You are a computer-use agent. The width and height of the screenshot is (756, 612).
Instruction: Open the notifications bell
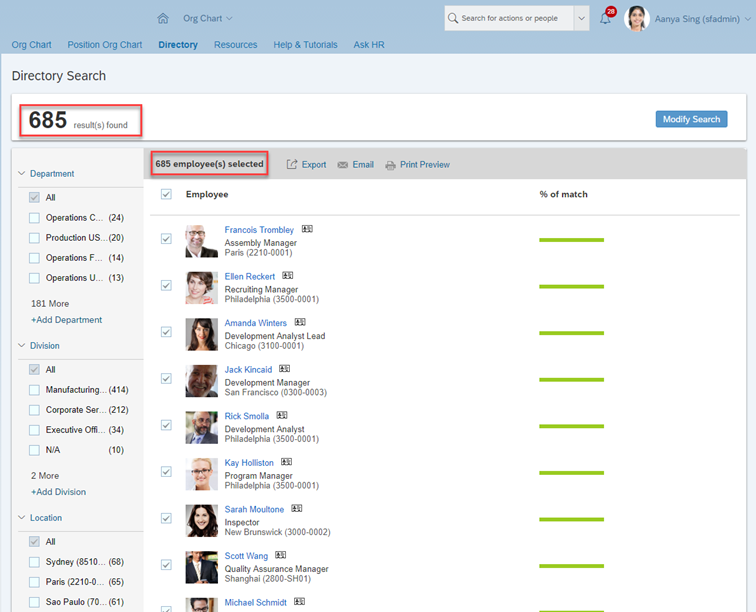(605, 19)
